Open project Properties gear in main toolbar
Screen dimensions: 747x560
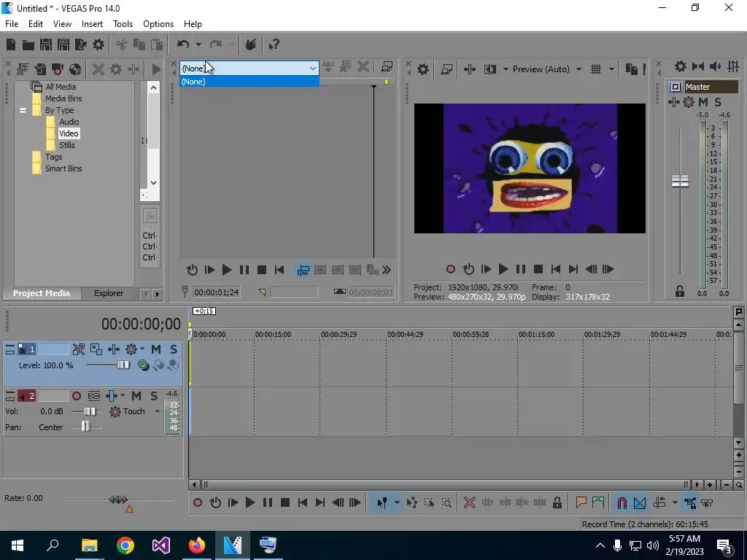98,44
